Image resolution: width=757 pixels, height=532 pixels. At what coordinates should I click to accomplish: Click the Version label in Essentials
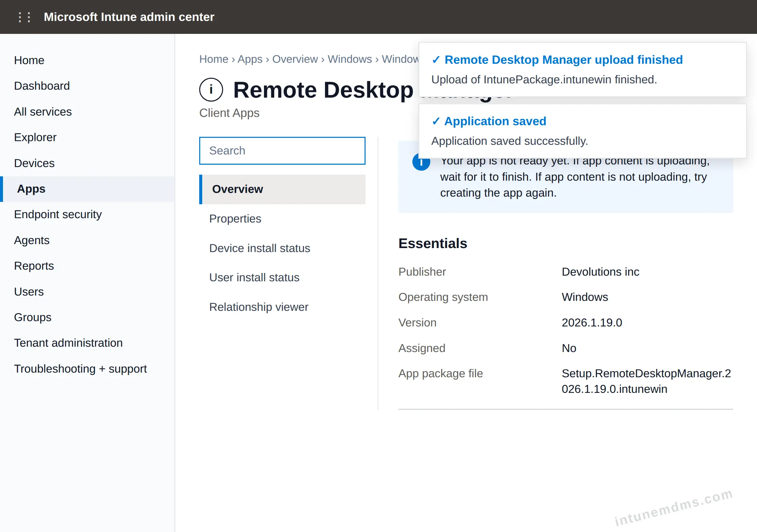coord(417,323)
